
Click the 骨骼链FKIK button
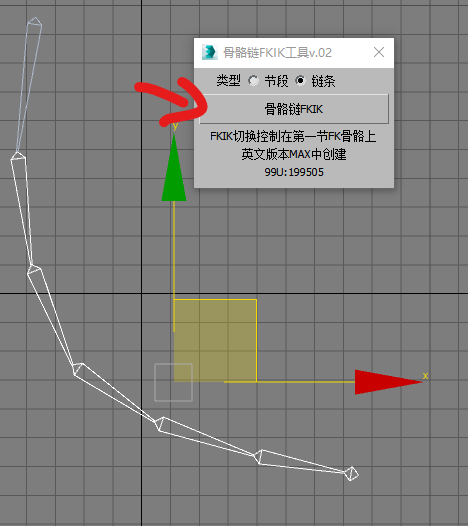(x=294, y=109)
